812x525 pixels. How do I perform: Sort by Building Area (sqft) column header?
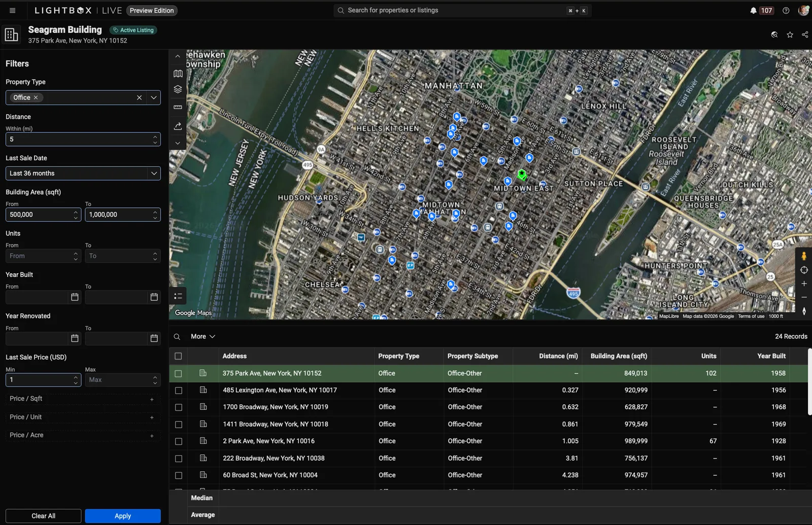coord(619,356)
